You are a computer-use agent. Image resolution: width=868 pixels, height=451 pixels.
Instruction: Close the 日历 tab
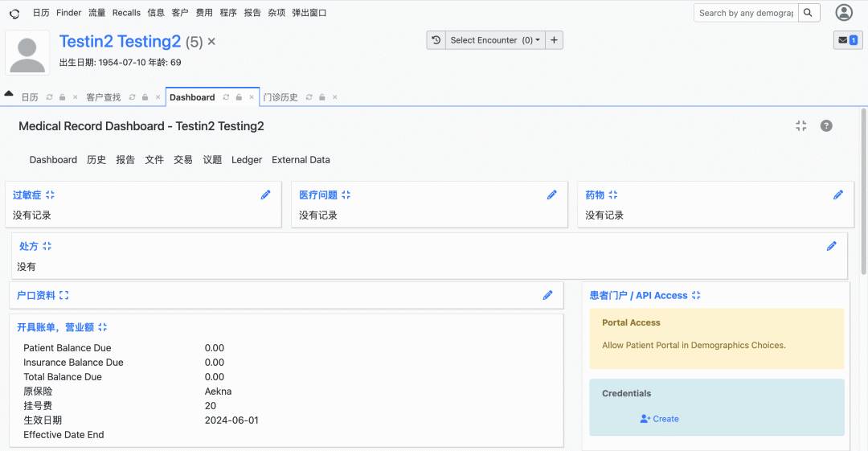[76, 97]
